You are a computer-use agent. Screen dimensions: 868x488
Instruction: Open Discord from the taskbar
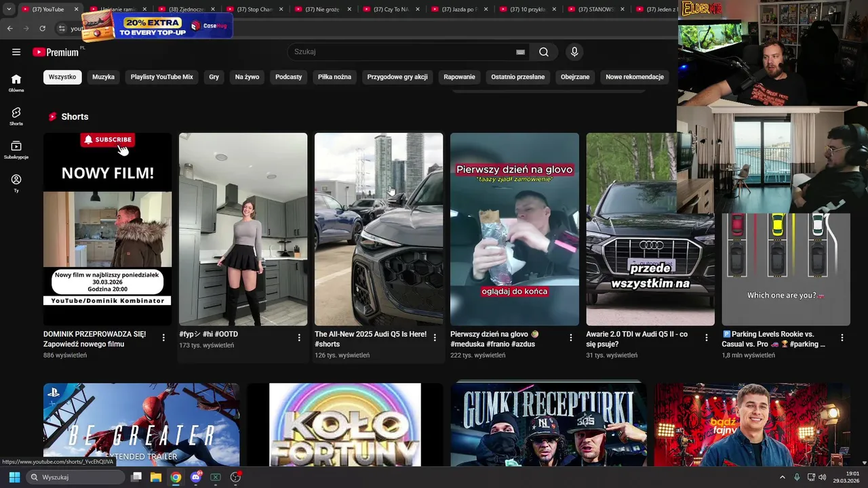196,477
